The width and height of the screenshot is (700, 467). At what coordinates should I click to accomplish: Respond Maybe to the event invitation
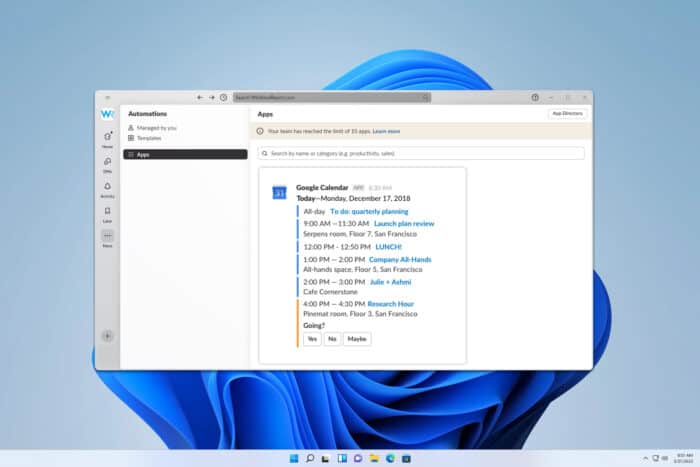pos(357,339)
